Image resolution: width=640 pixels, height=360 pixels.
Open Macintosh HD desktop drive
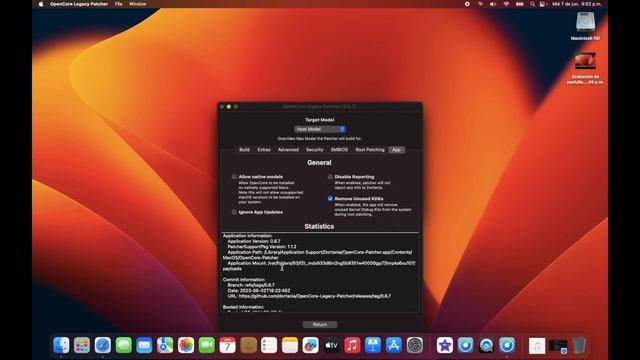pyautogui.click(x=585, y=26)
